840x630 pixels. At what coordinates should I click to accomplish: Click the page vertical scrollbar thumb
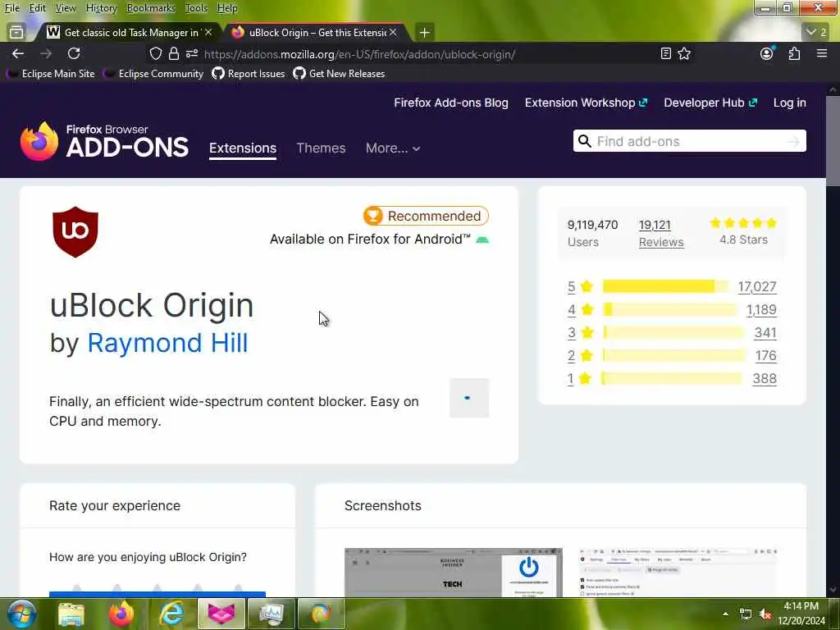[833, 141]
